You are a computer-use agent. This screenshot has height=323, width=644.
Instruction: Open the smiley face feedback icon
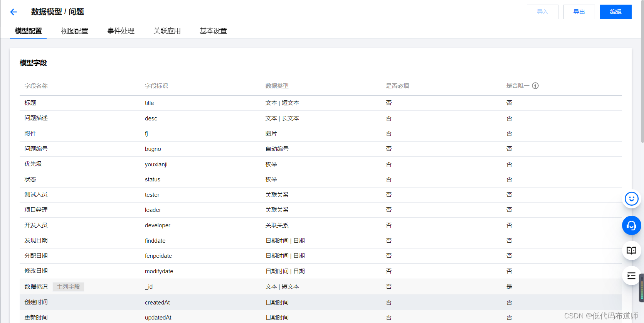(x=631, y=199)
